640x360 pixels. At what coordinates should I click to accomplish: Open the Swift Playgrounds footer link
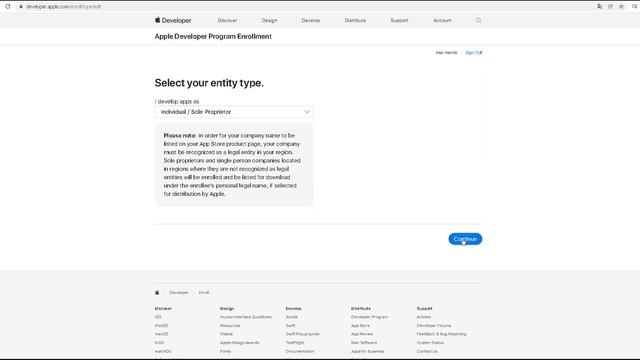(302, 334)
